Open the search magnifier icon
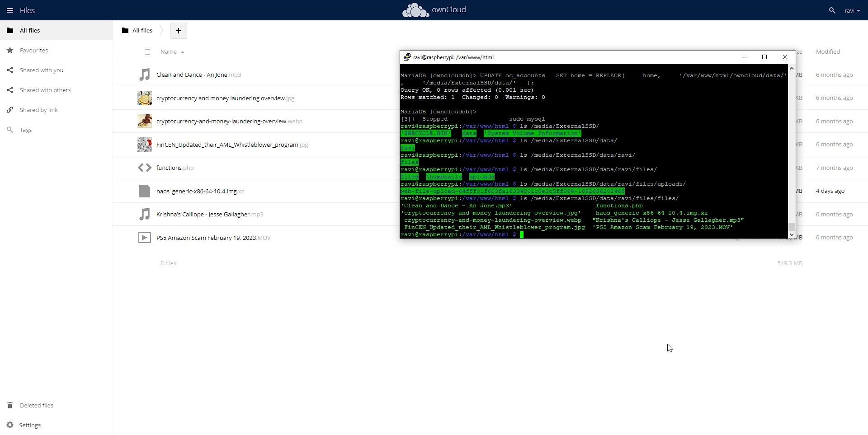868x435 pixels. coord(831,10)
